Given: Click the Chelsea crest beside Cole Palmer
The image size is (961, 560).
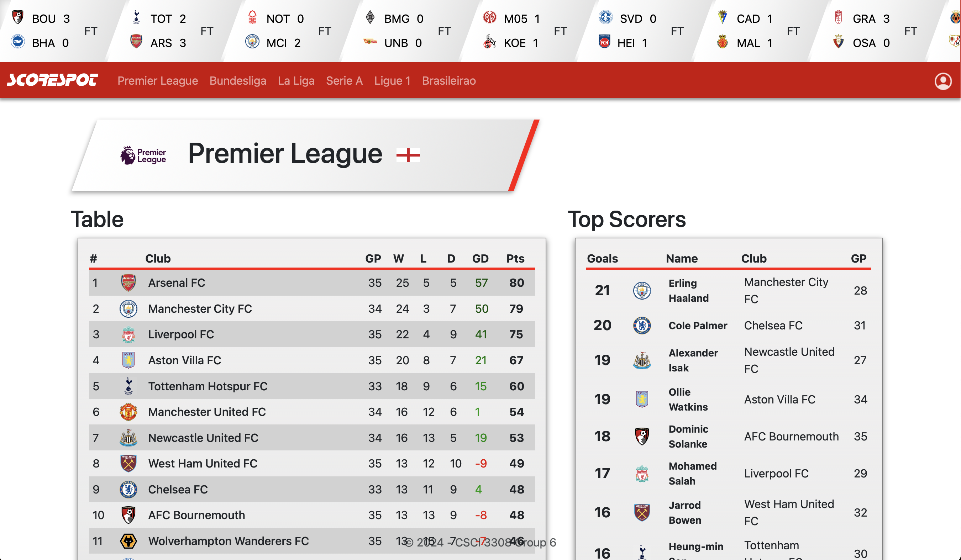Looking at the screenshot, I should (642, 326).
